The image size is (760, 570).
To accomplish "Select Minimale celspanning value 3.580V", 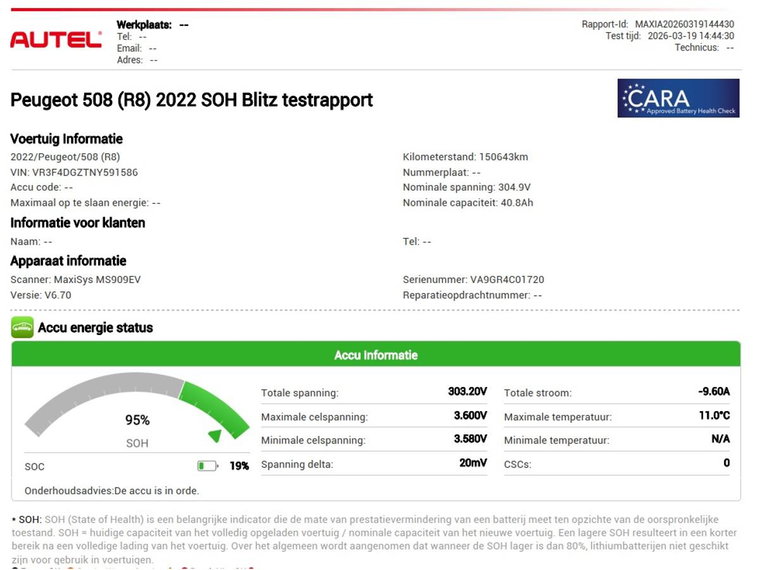I will point(470,439).
